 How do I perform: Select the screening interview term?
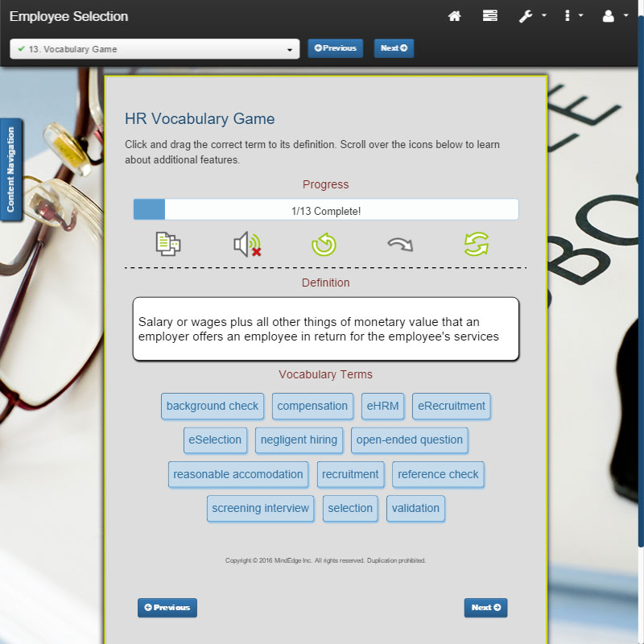pos(260,509)
